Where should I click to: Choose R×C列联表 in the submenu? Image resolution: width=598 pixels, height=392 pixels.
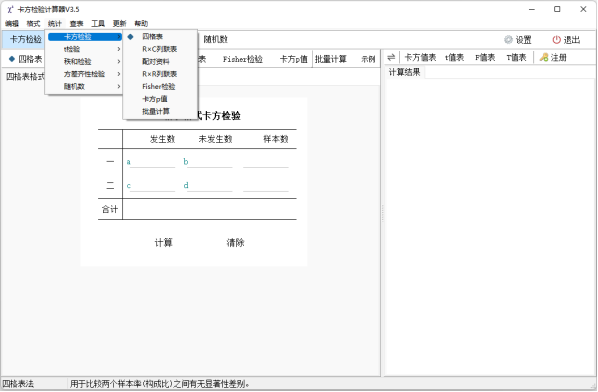click(x=160, y=49)
